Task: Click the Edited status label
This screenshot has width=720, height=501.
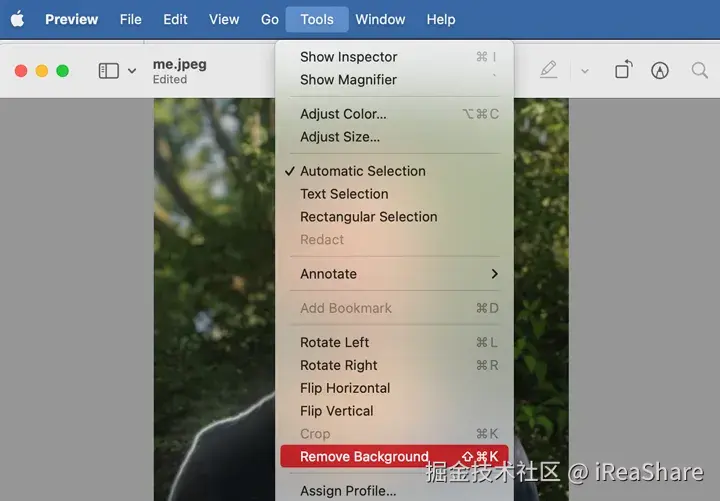Action: click(170, 79)
